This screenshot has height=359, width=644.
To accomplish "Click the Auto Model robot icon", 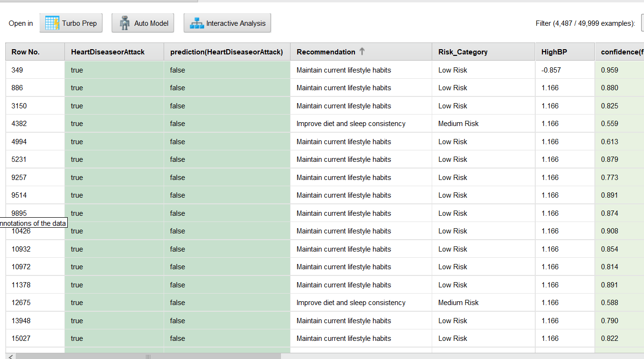I will coord(125,23).
